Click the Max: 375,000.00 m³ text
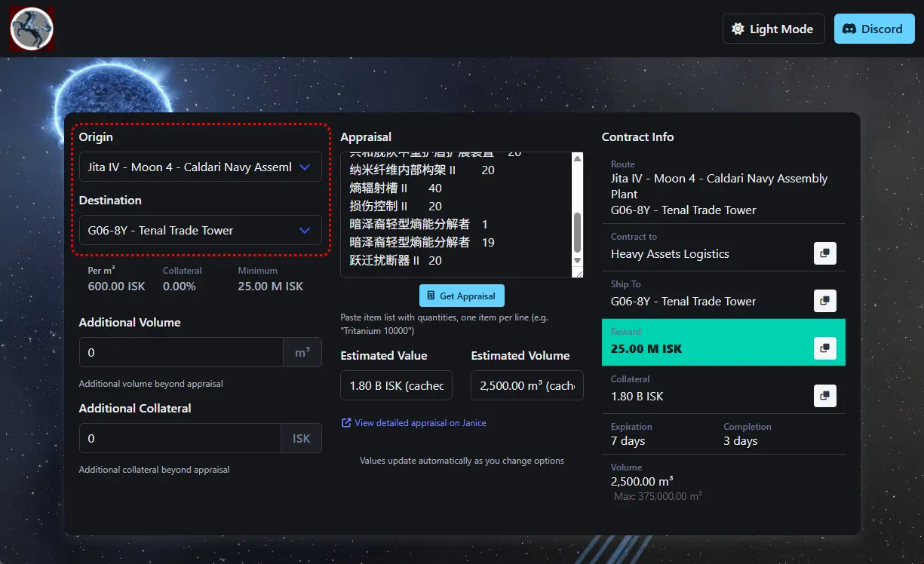 click(658, 496)
